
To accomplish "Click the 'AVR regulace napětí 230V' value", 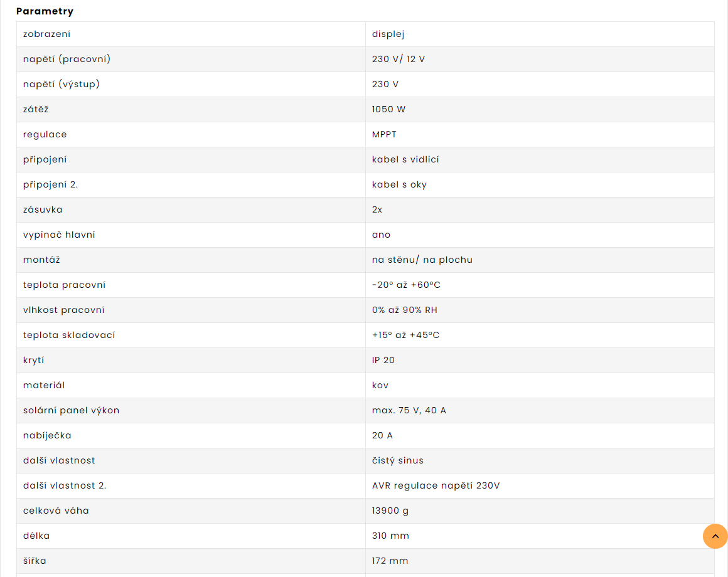I will coord(436,485).
